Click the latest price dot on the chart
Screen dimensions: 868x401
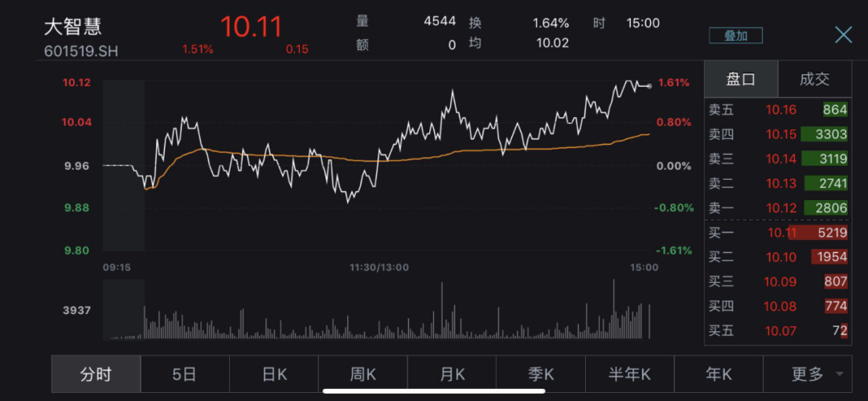[x=649, y=86]
